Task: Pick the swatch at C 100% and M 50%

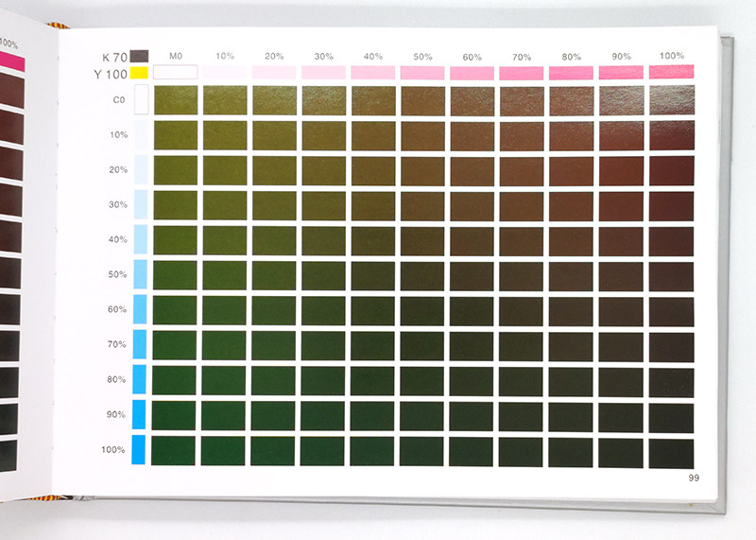Action: [421, 452]
